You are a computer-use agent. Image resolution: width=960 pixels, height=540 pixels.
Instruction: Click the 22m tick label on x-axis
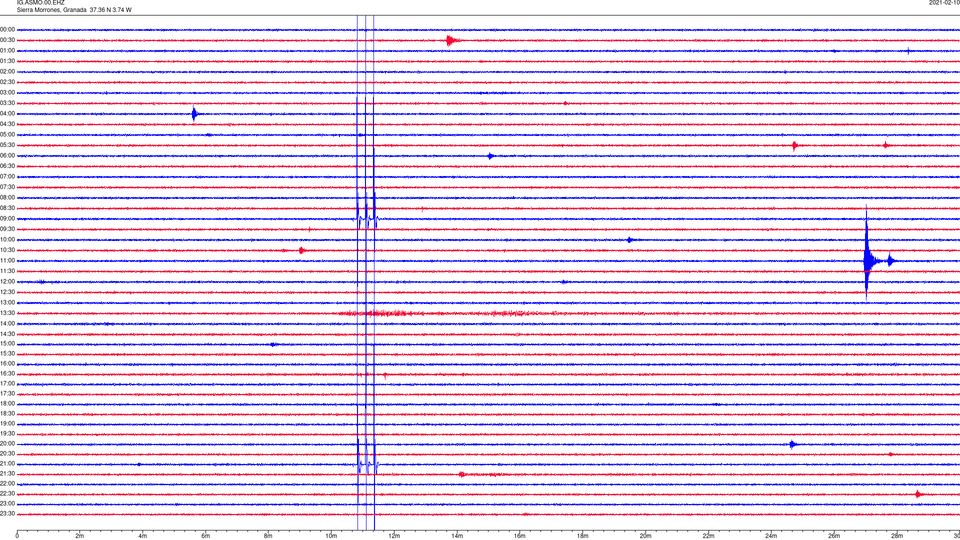[x=708, y=536]
